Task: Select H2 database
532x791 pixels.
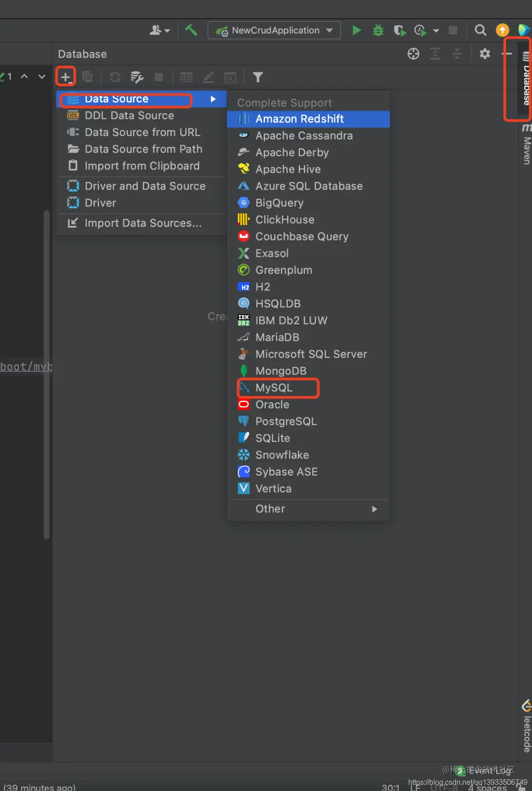Action: [308, 287]
